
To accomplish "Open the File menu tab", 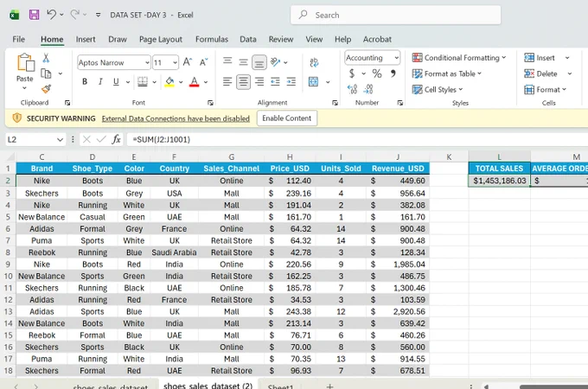I will [18, 40].
